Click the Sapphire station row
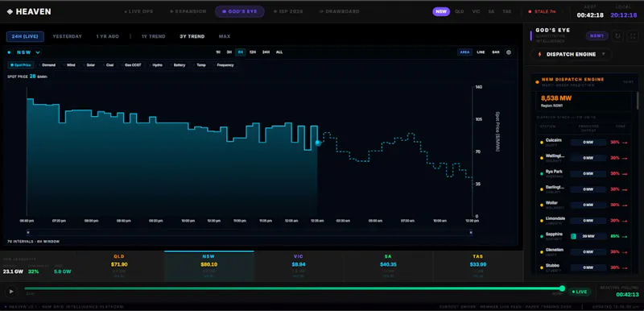The width and height of the screenshot is (644, 311). (584, 236)
